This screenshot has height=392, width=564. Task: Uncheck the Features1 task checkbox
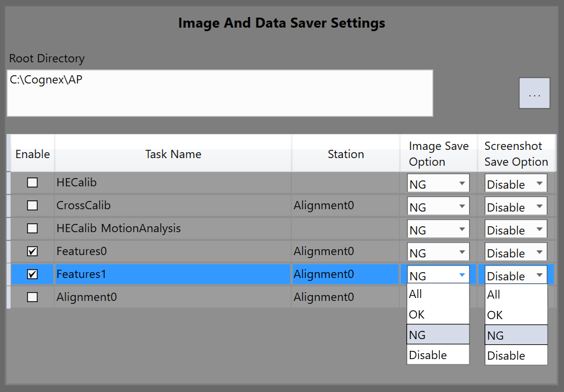32,274
